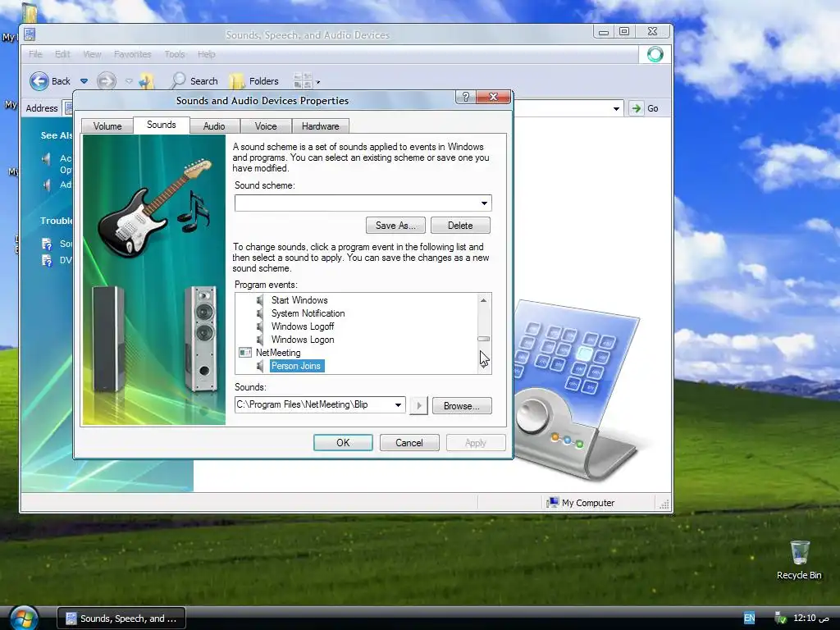This screenshot has height=630, width=840.
Task: Select the Start Windows event
Action: [299, 300]
